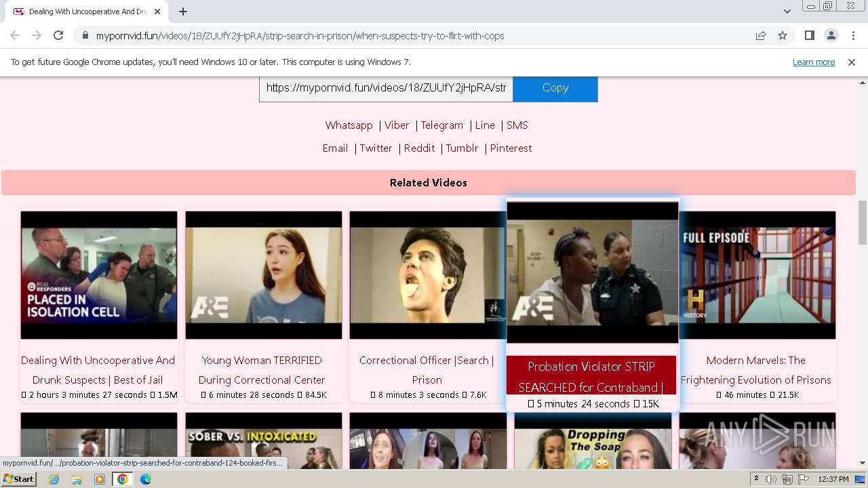Open the Chrome profile menu
Screen dimensions: 868x488
(831, 36)
